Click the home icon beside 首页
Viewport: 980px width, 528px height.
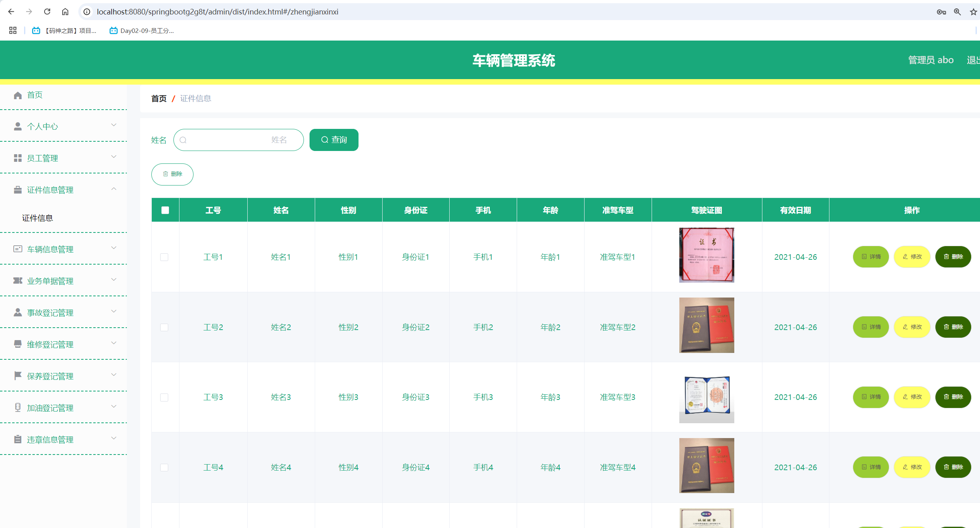pyautogui.click(x=17, y=95)
